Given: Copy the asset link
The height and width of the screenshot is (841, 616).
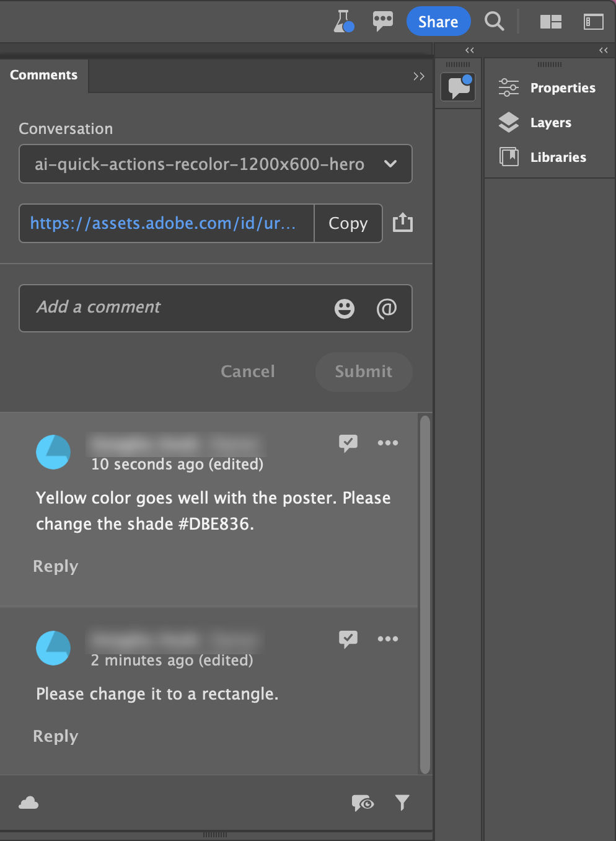Looking at the screenshot, I should [x=348, y=223].
